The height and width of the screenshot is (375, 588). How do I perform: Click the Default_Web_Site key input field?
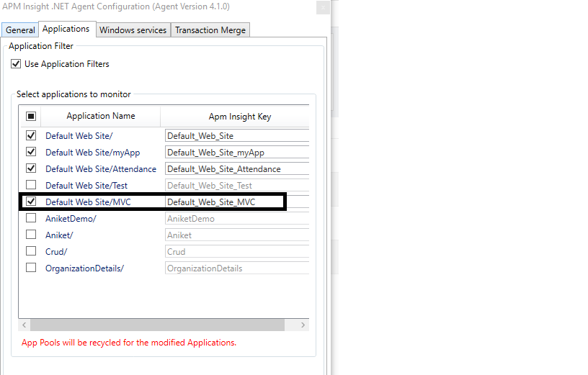[x=237, y=135]
